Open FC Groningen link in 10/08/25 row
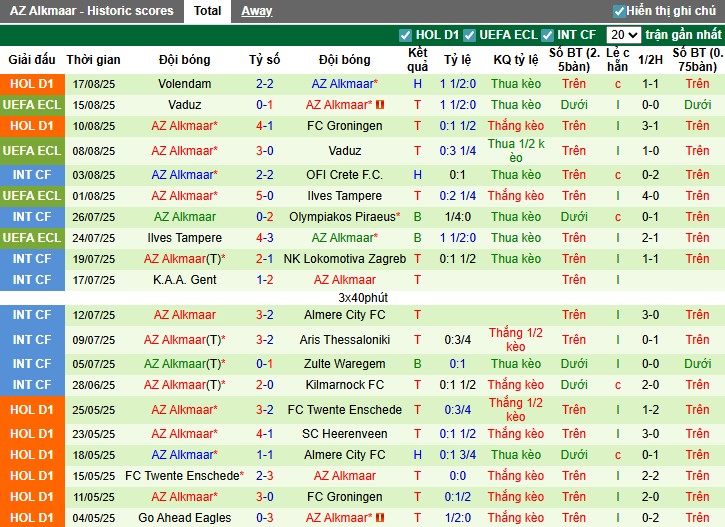This screenshot has height=527, width=725. tap(344, 126)
